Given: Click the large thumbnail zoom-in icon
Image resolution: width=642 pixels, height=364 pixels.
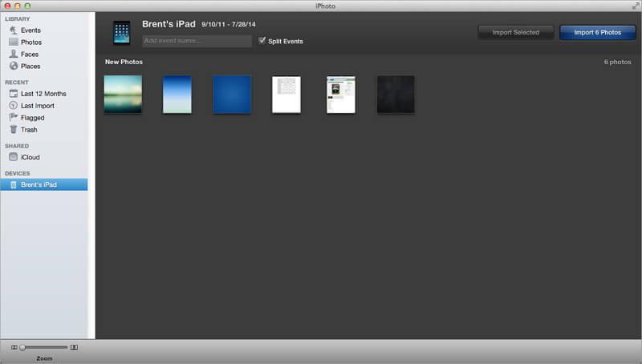Looking at the screenshot, I should (74, 347).
